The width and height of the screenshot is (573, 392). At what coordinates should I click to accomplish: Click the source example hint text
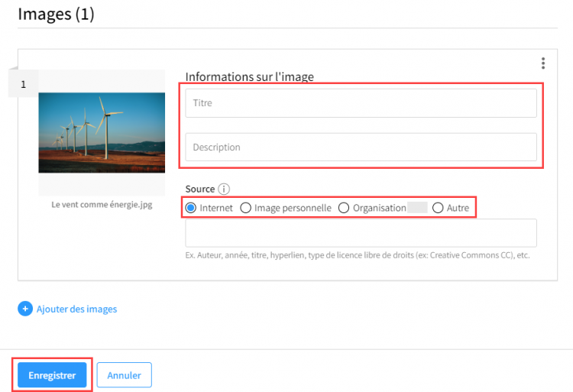pos(358,255)
